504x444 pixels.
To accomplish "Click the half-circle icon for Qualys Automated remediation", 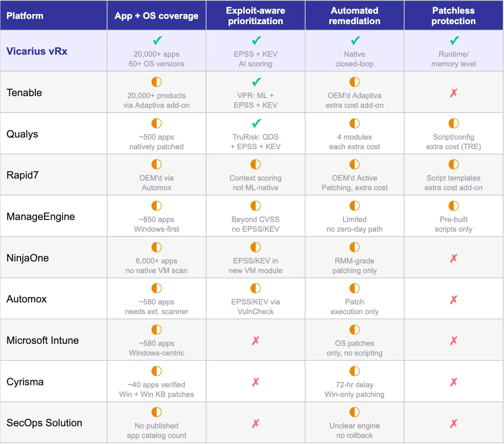I will [x=355, y=123].
